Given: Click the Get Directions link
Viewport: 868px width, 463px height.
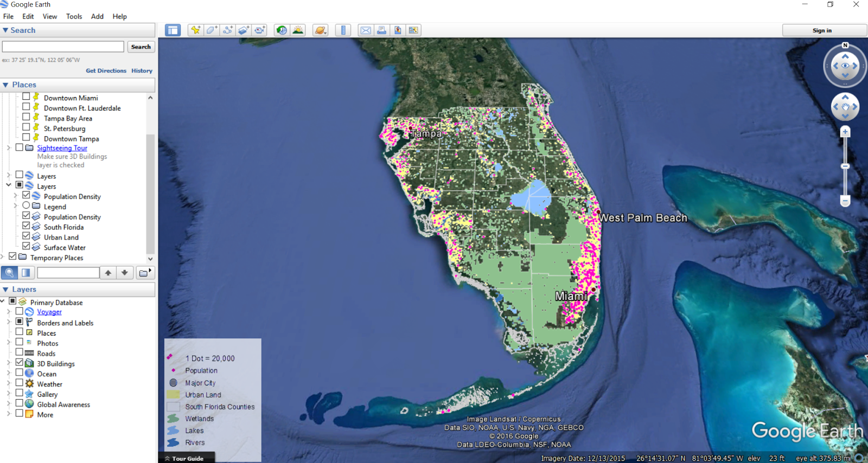Looking at the screenshot, I should pos(106,70).
